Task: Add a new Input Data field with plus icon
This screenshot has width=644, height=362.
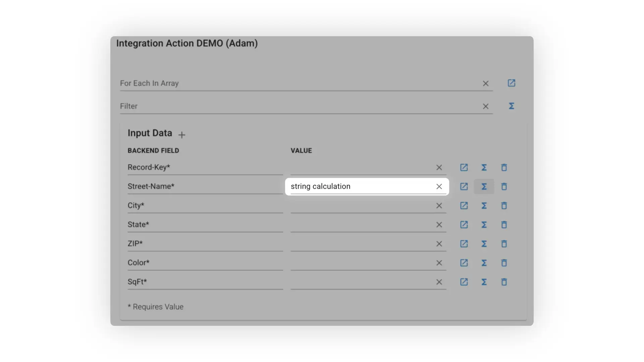Action: (181, 135)
